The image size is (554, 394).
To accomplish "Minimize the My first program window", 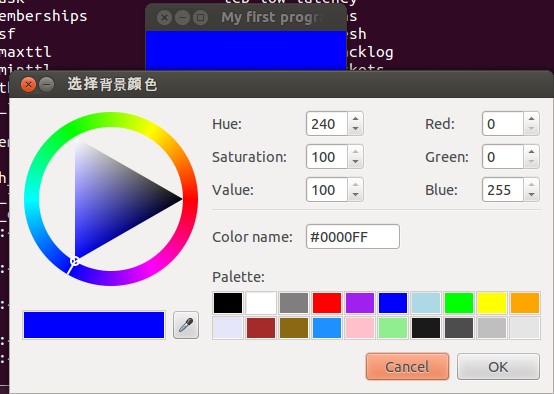I will [x=182, y=17].
